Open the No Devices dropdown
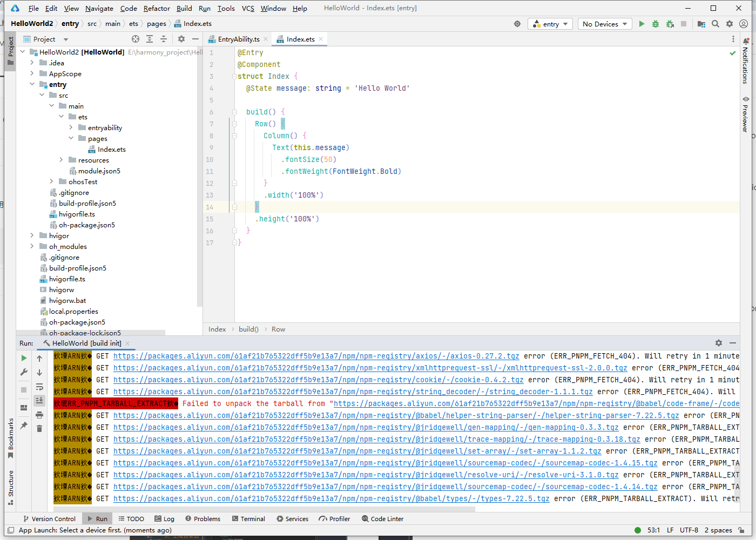 [x=605, y=24]
